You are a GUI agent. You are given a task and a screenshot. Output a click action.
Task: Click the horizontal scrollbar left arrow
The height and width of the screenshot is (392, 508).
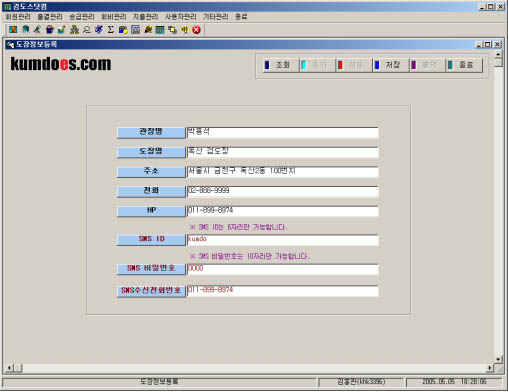(9, 368)
